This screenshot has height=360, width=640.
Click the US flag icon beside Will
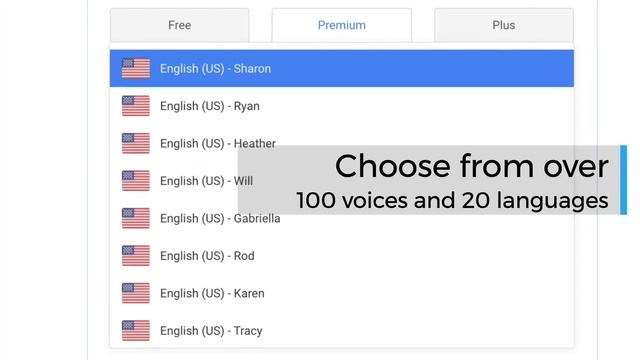pyautogui.click(x=136, y=181)
